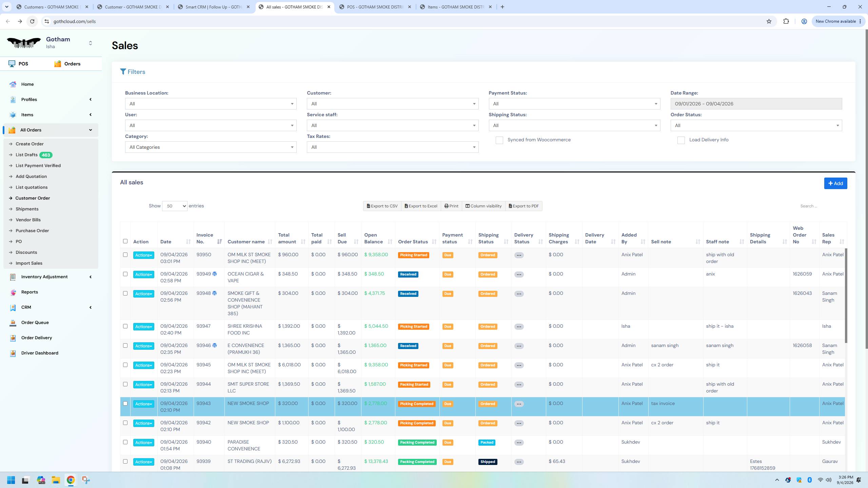Sort table by Invoice No. arrows
The width and height of the screenshot is (868, 488).
tap(219, 242)
